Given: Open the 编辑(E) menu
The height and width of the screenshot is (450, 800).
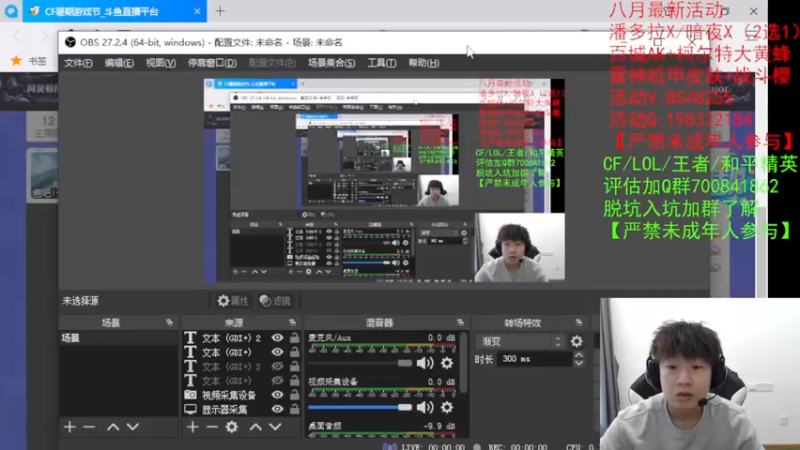Looking at the screenshot, I should (119, 63).
